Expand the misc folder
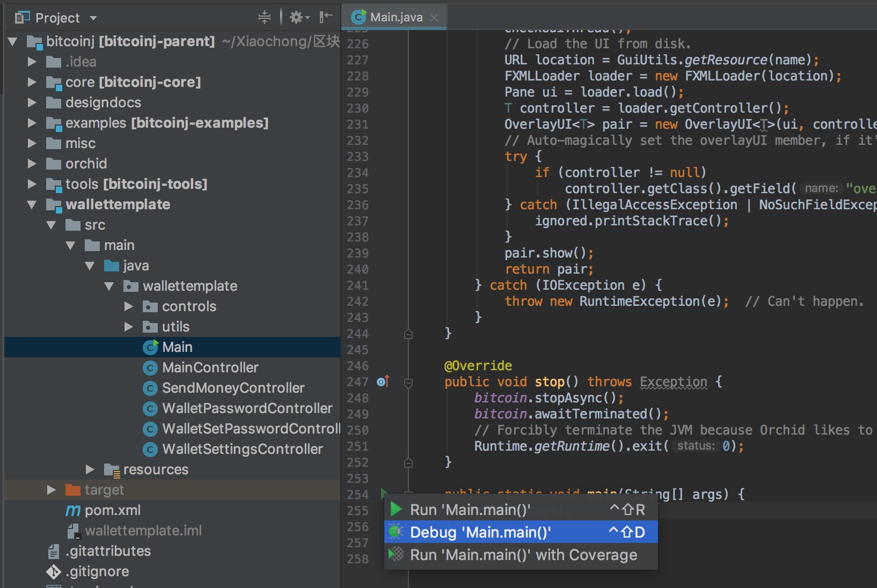The height and width of the screenshot is (588, 877). [x=32, y=143]
